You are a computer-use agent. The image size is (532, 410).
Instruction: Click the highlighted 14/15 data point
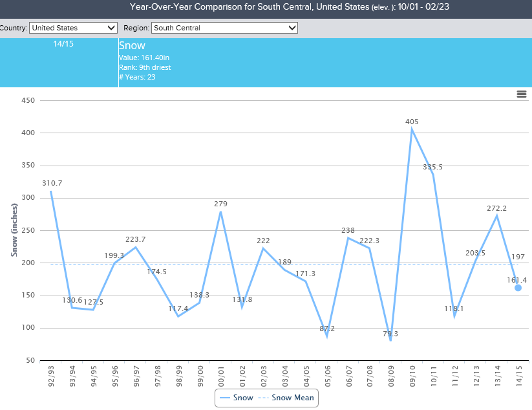[518, 288]
